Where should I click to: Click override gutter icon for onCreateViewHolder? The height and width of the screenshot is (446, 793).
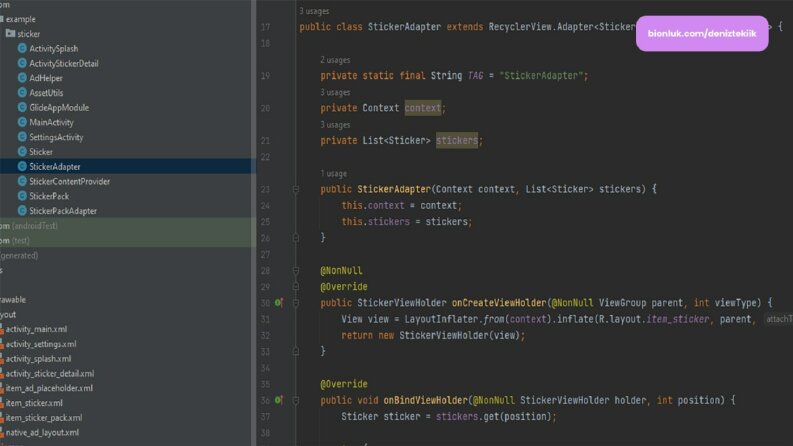coord(278,302)
